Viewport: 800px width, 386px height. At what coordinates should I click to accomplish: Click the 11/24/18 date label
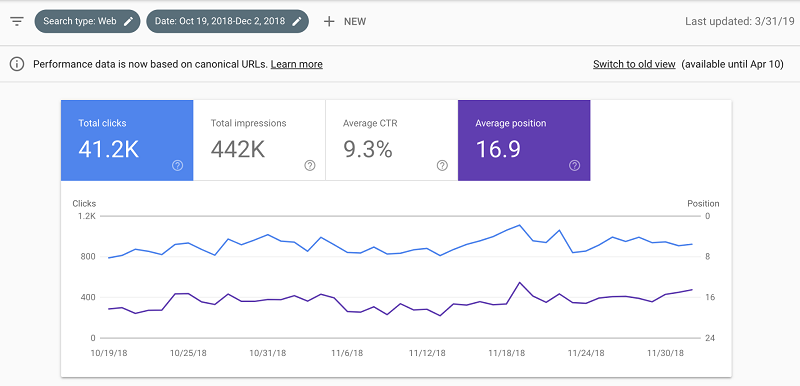586,353
